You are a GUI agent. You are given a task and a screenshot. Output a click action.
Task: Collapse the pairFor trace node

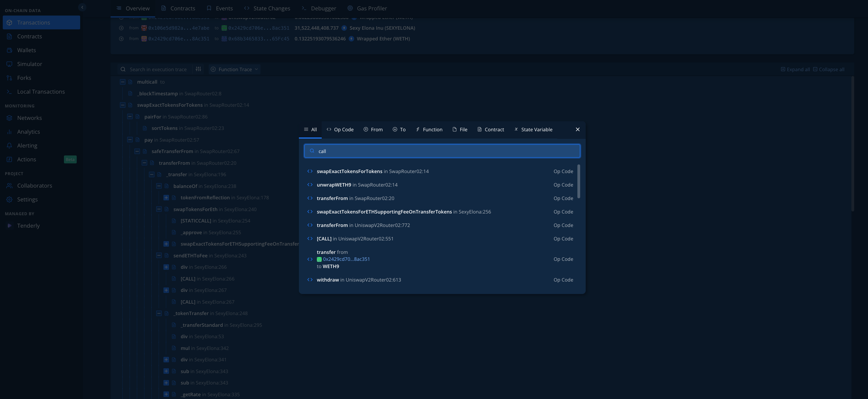tap(130, 117)
